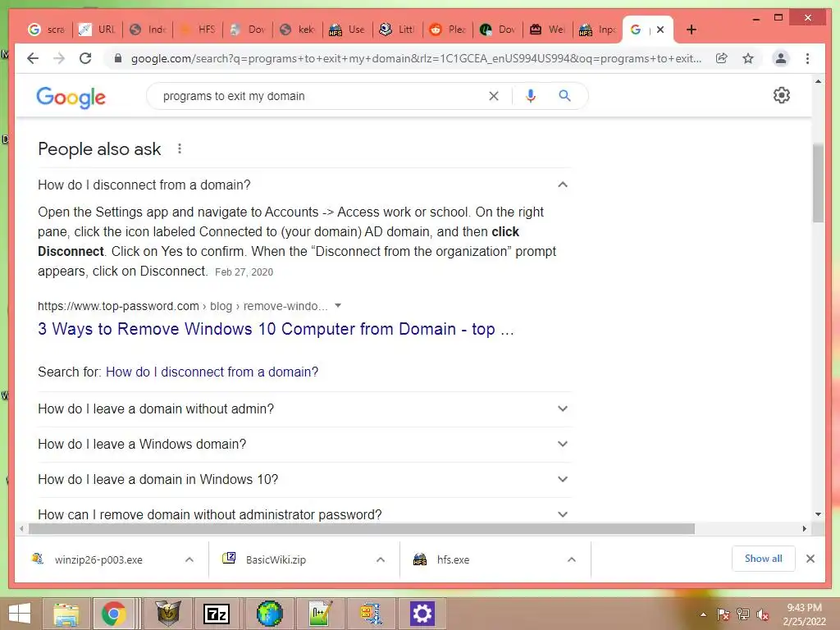
Task: Go to Google homepage via the logo
Action: pos(71,97)
